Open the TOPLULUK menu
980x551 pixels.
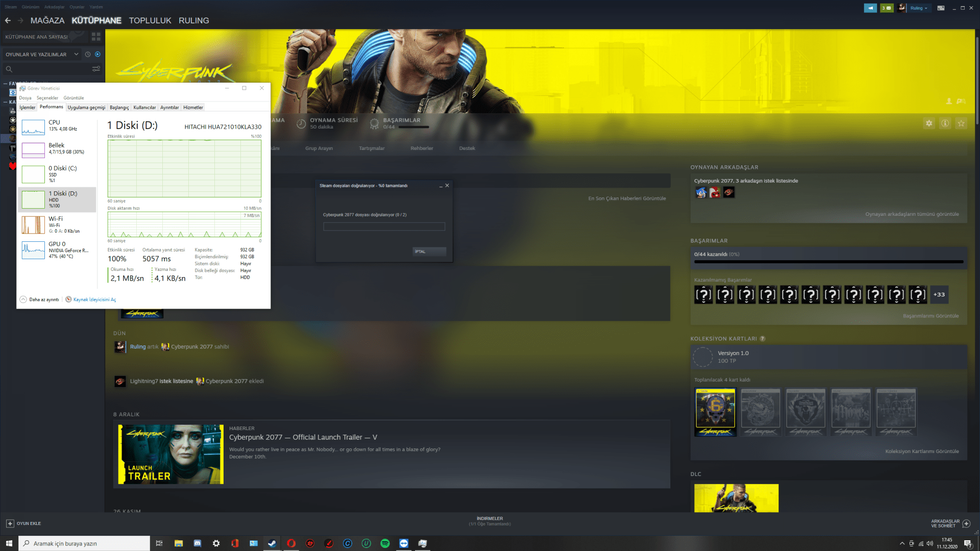click(x=150, y=20)
